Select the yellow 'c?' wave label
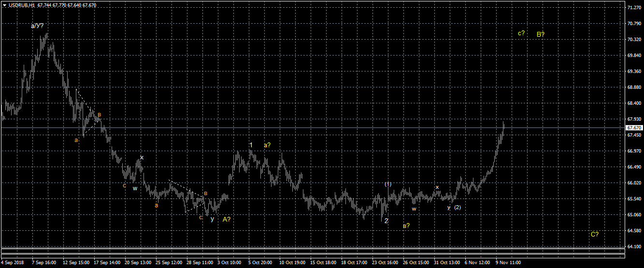Viewport: 644px width, 268px height. tap(521, 33)
